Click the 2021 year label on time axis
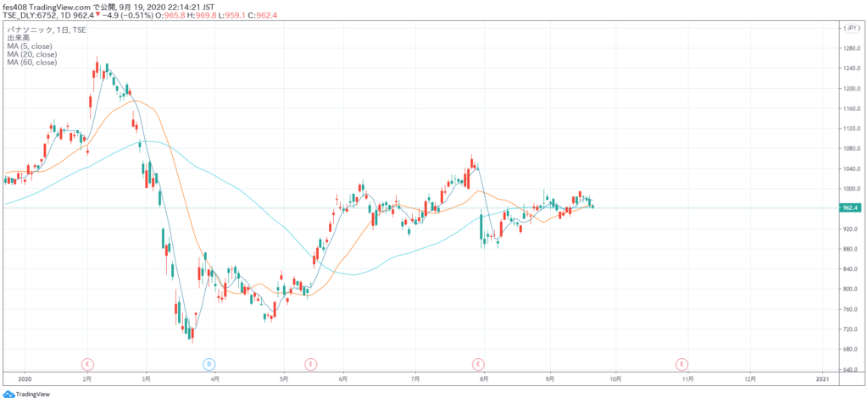 822,379
